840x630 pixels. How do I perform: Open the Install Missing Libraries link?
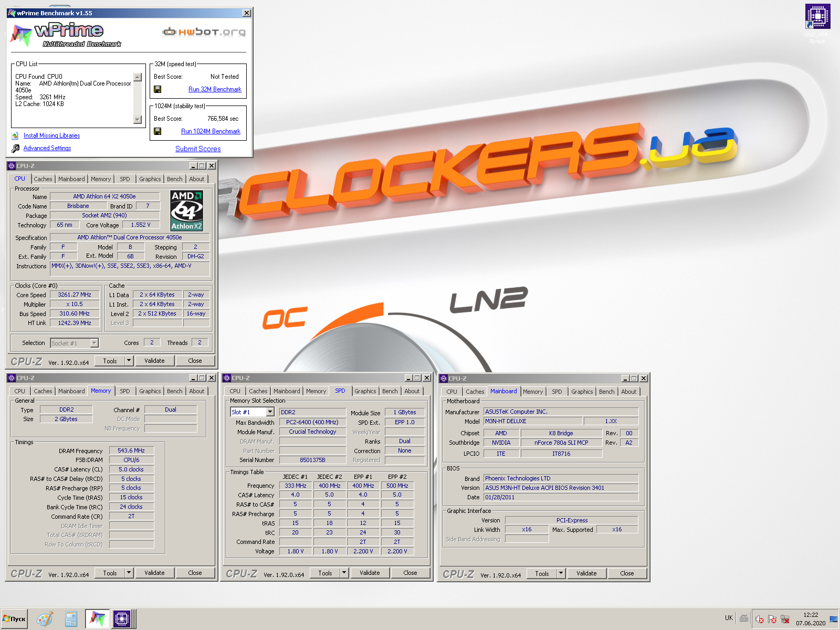[x=51, y=135]
